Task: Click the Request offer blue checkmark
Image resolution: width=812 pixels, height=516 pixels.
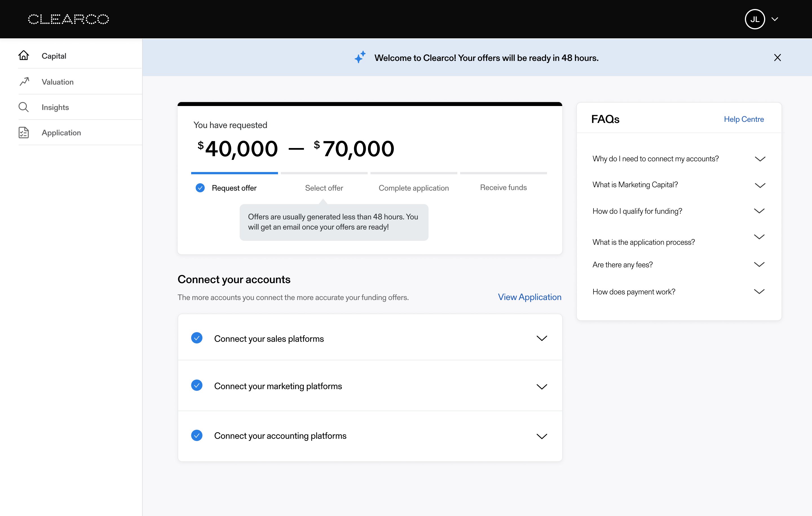Action: click(x=200, y=188)
